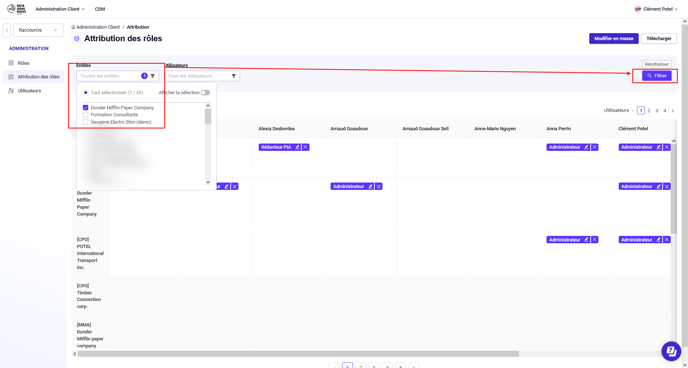Click the edit pencil on Rédacteur PIA badge
This screenshot has height=368, width=688.
(297, 147)
